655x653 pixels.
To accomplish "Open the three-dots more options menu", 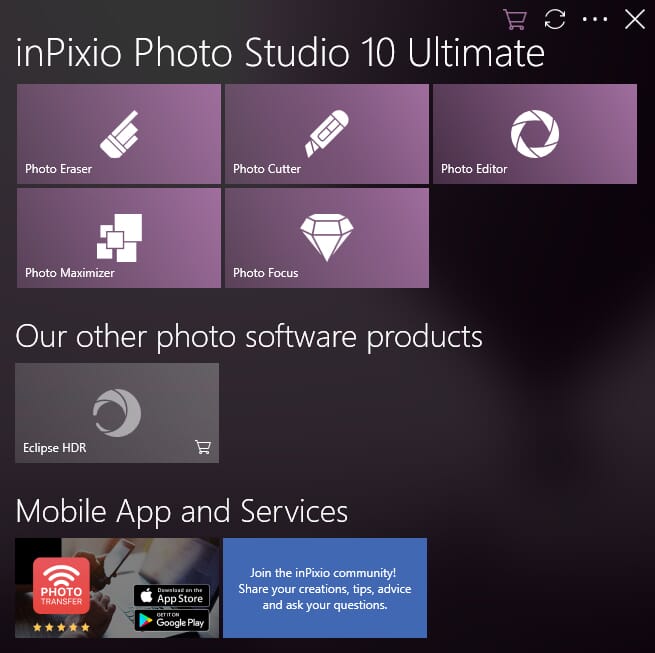I will [595, 19].
